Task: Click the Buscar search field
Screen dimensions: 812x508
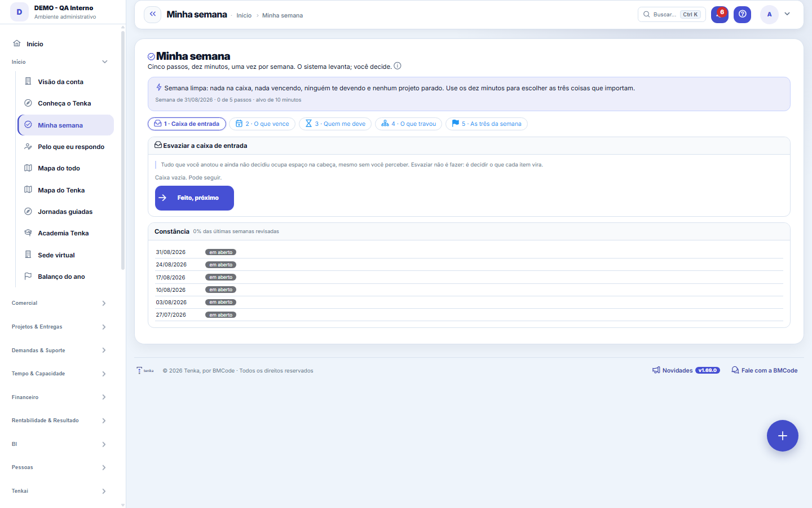Action: [x=672, y=15]
